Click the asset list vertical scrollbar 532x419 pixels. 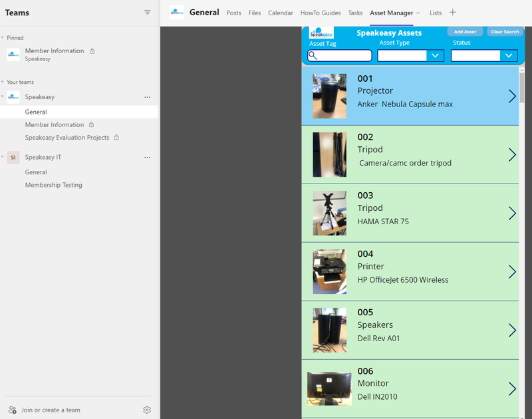[521, 86]
